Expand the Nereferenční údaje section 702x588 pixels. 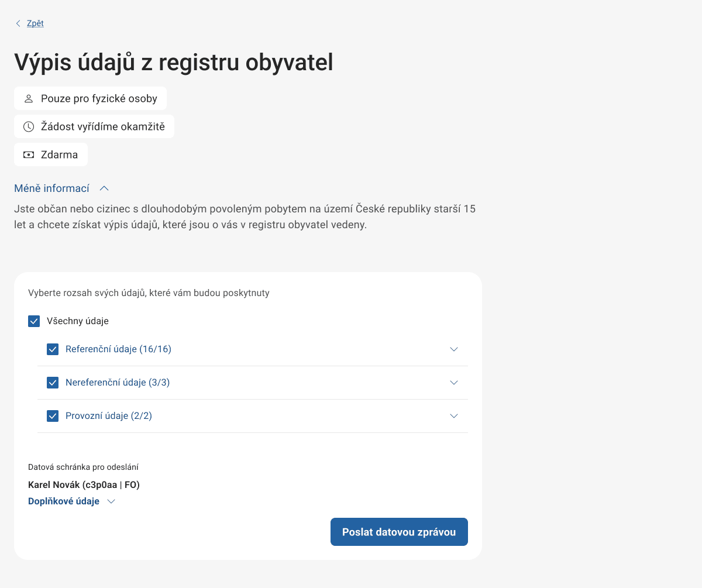click(x=454, y=383)
